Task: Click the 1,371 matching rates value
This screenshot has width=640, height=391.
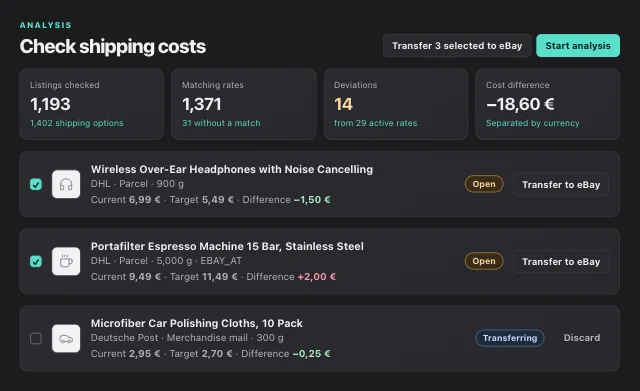Action: (x=202, y=104)
